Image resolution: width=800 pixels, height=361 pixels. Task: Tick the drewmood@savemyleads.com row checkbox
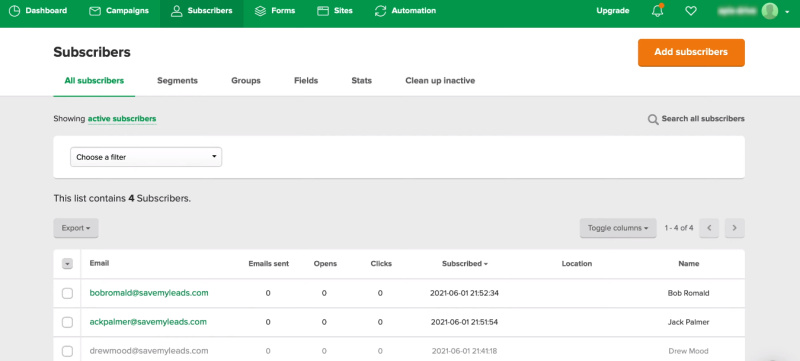pyautogui.click(x=67, y=351)
